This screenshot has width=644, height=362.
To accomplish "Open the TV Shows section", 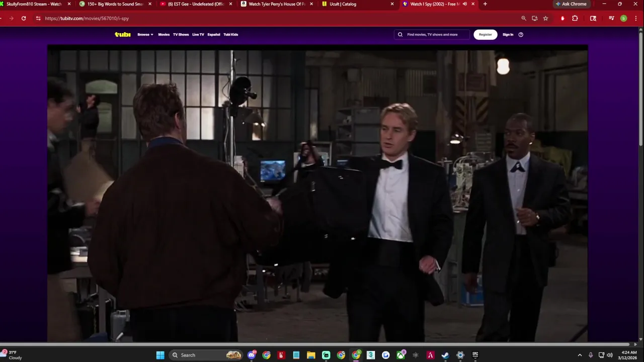I will click(181, 35).
